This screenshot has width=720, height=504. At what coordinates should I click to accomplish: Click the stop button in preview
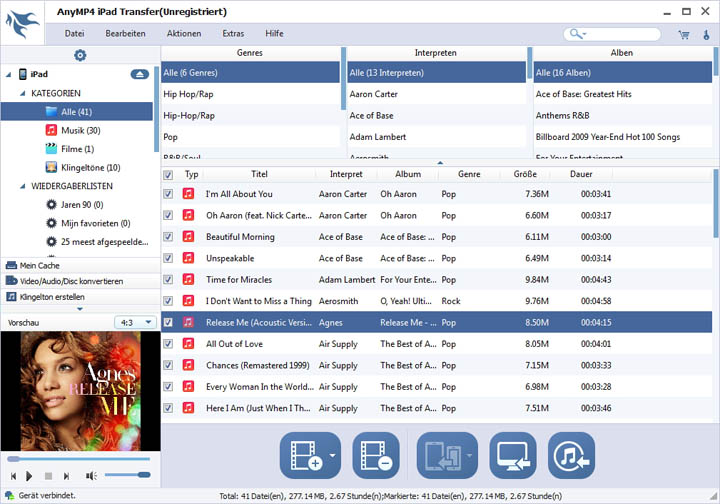click(48, 476)
